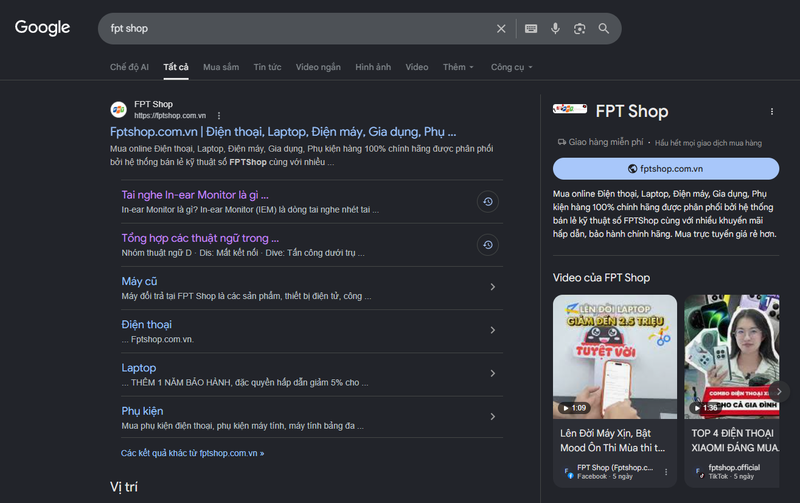This screenshot has height=503, width=800.
Task: Open the Fptshop.com.vn main result title
Action: pos(283,132)
